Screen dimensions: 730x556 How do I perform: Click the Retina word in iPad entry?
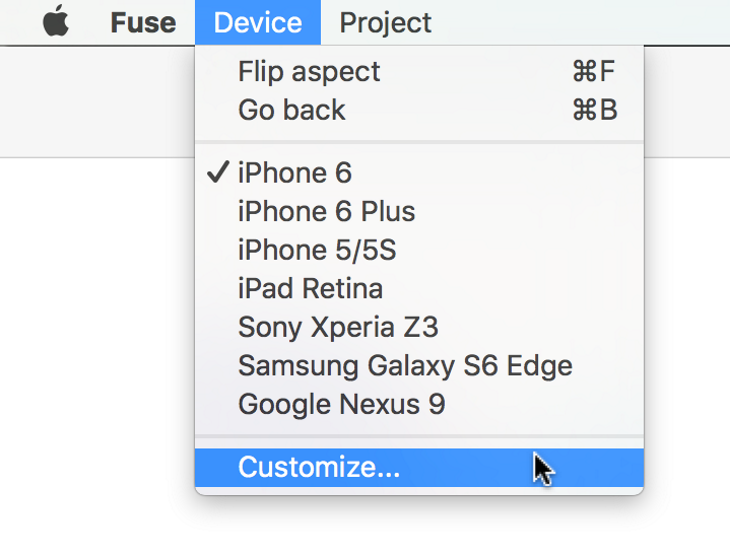coord(343,288)
